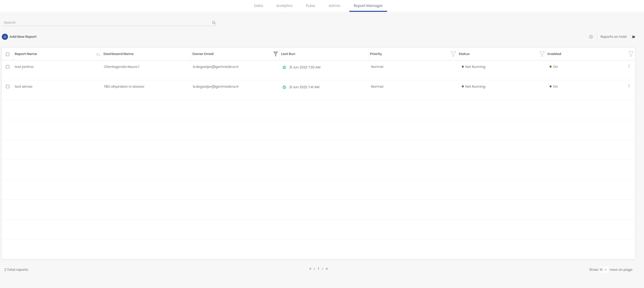
Task: Toggle the Reports on hold switch
Action: point(632,37)
